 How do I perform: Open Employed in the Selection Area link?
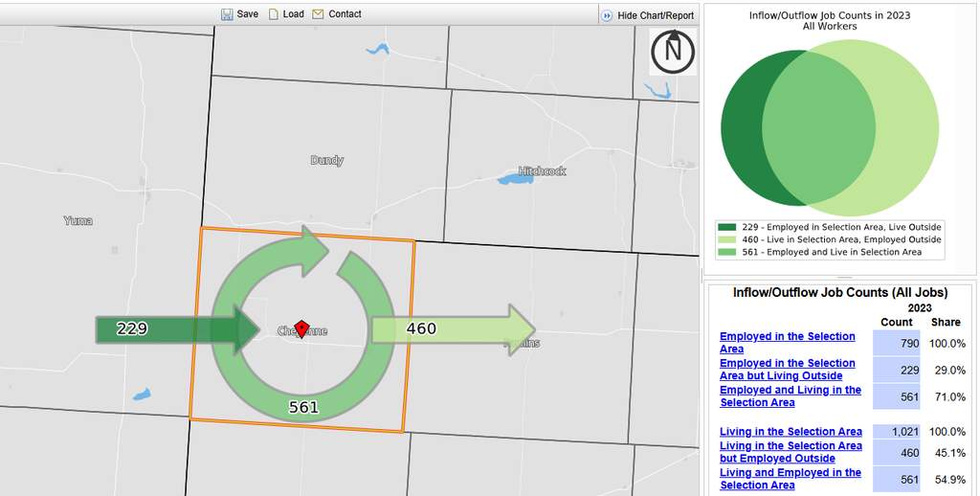(x=787, y=343)
